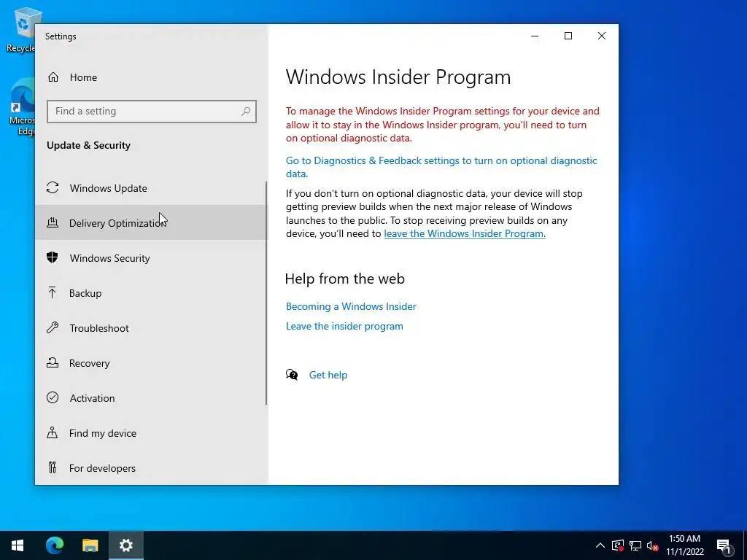Viewport: 747px width, 560px height.
Task: Go to Settings Home
Action: pyautogui.click(x=150, y=77)
